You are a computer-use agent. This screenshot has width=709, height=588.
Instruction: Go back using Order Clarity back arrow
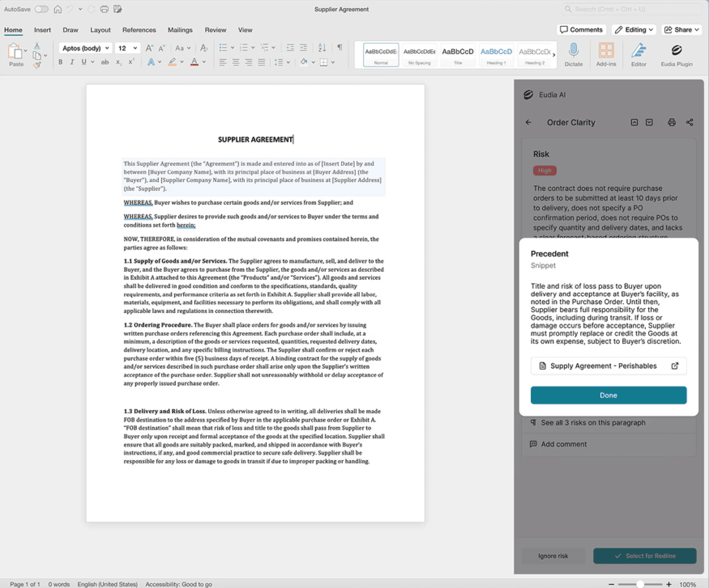tap(528, 123)
